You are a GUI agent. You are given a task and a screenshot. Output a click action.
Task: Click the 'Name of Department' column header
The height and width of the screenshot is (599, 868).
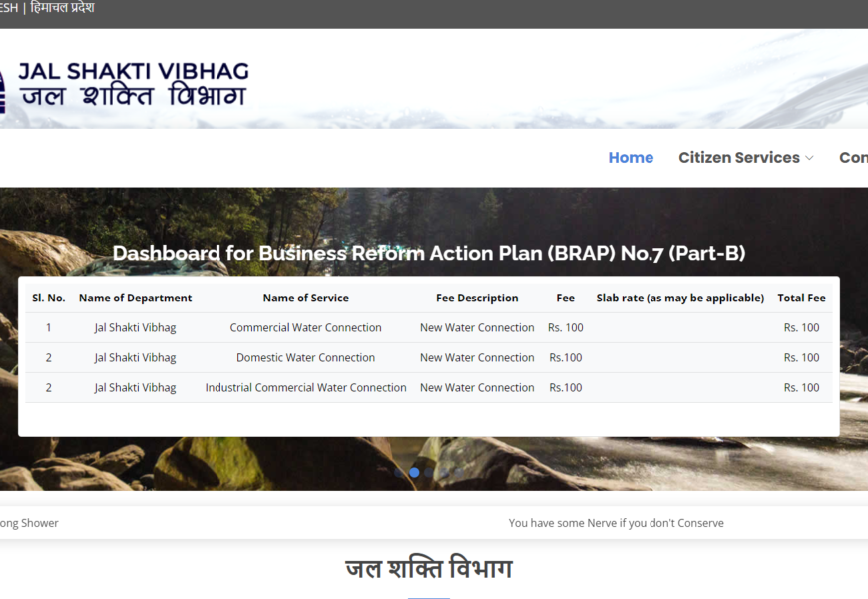pyautogui.click(x=135, y=298)
